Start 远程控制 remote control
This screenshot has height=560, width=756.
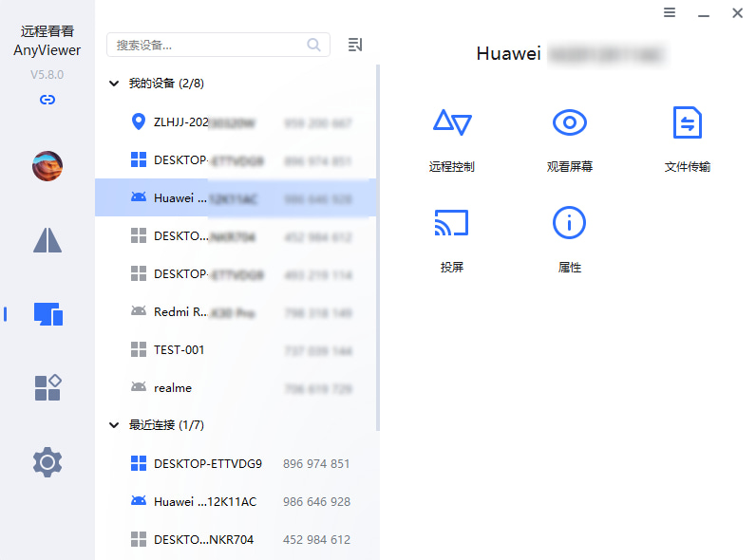tap(452, 140)
